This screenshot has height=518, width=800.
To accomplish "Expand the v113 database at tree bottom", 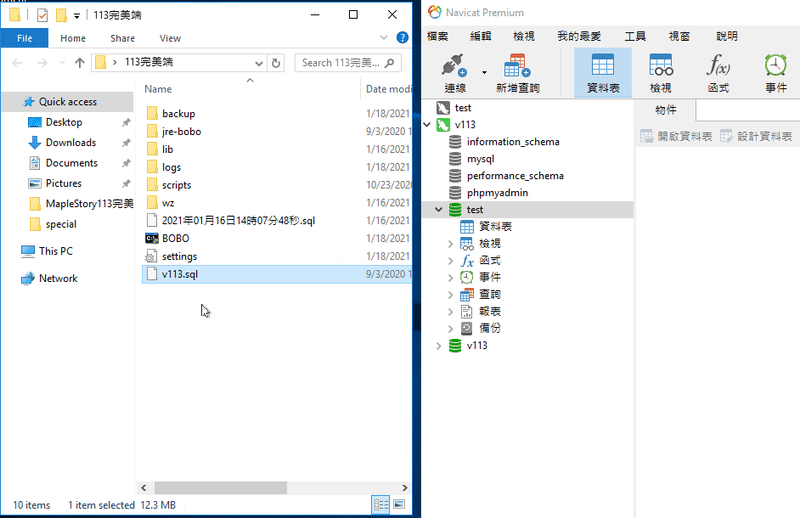I will point(439,346).
